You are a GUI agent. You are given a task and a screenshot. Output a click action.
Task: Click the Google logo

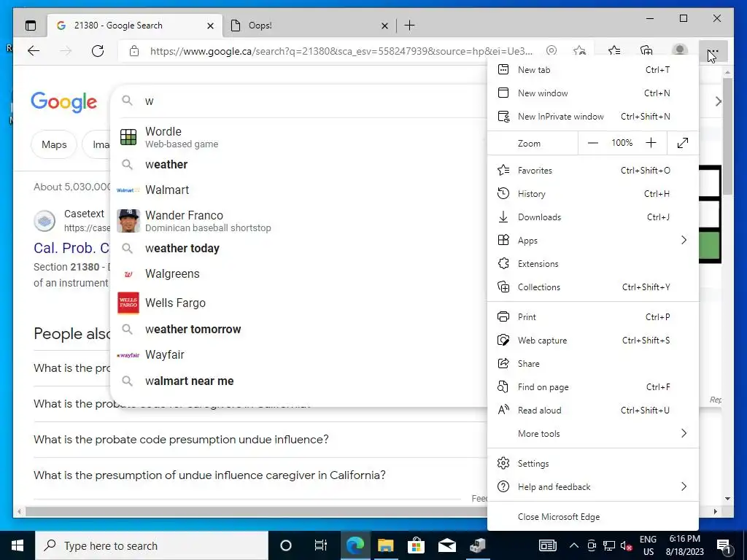point(64,102)
